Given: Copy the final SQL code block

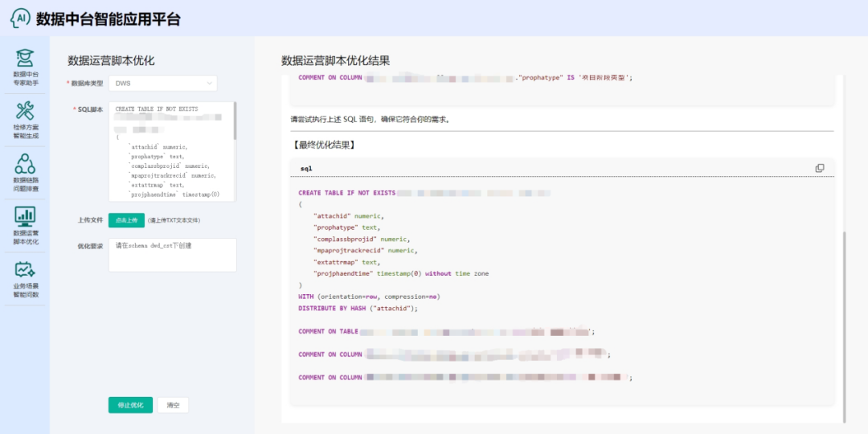Looking at the screenshot, I should pos(819,168).
